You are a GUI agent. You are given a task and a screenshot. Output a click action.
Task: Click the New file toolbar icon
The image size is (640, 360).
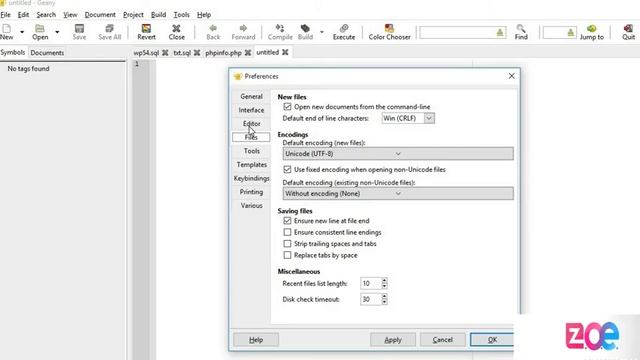[x=7, y=32]
